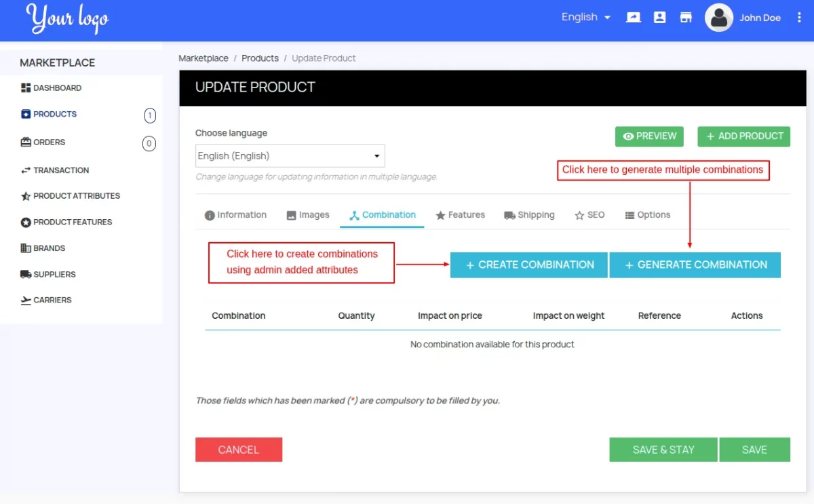This screenshot has height=504, width=814.
Task: Open Products in sidebar
Action: point(55,114)
